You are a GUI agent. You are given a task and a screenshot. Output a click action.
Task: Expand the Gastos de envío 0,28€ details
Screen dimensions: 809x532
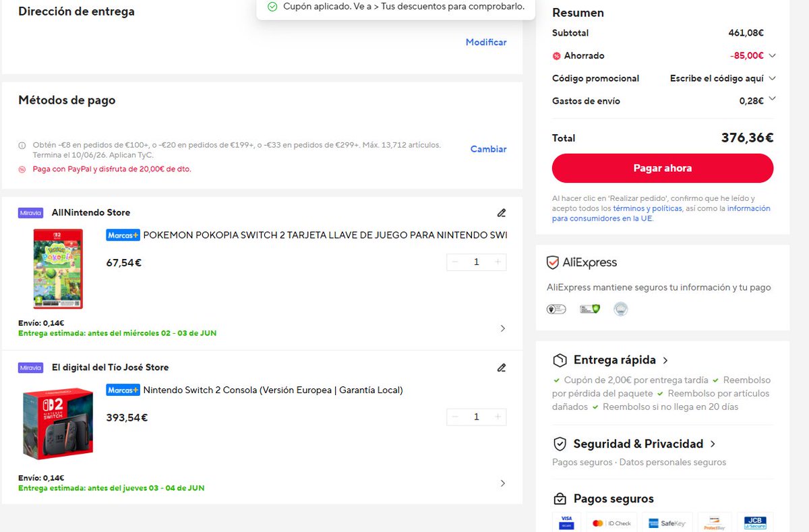(x=772, y=99)
